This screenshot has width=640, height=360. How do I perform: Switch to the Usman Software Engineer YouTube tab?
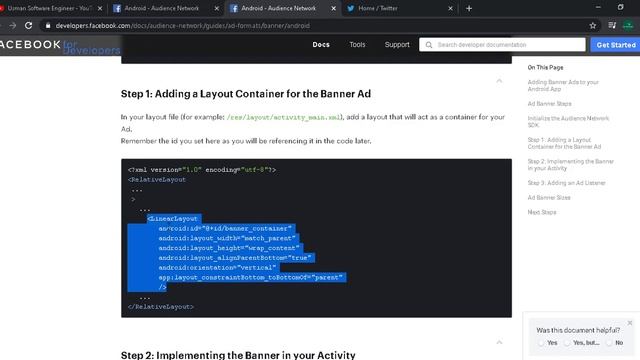(x=49, y=8)
